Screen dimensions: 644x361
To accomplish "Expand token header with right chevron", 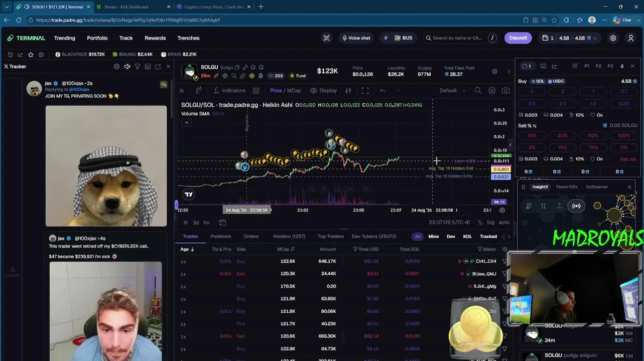I will point(508,71).
